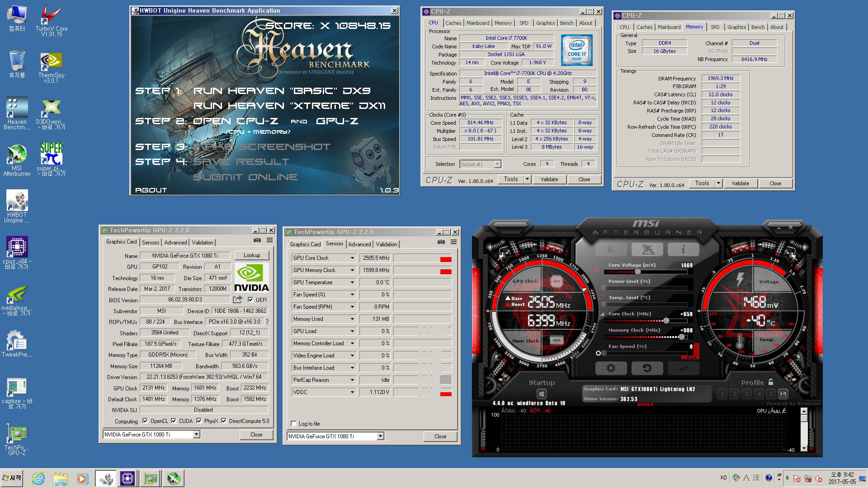Adjust the Afterburner Core Voltage slider

click(x=638, y=272)
